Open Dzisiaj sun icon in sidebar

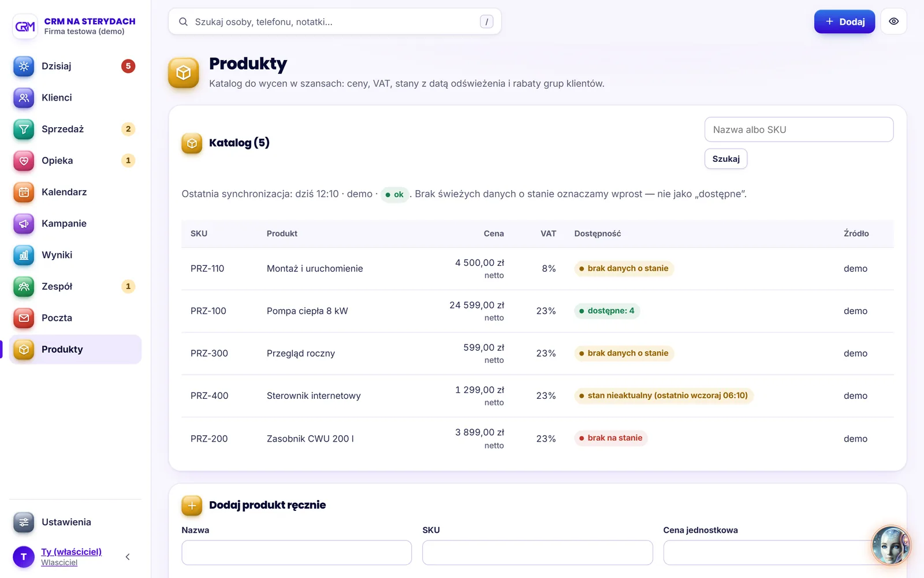tap(24, 66)
